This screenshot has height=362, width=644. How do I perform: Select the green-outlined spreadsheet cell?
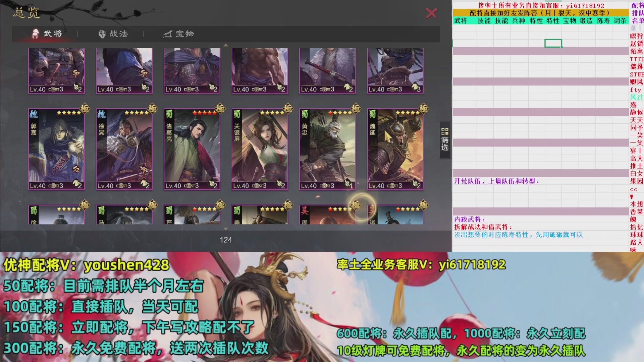553,43
